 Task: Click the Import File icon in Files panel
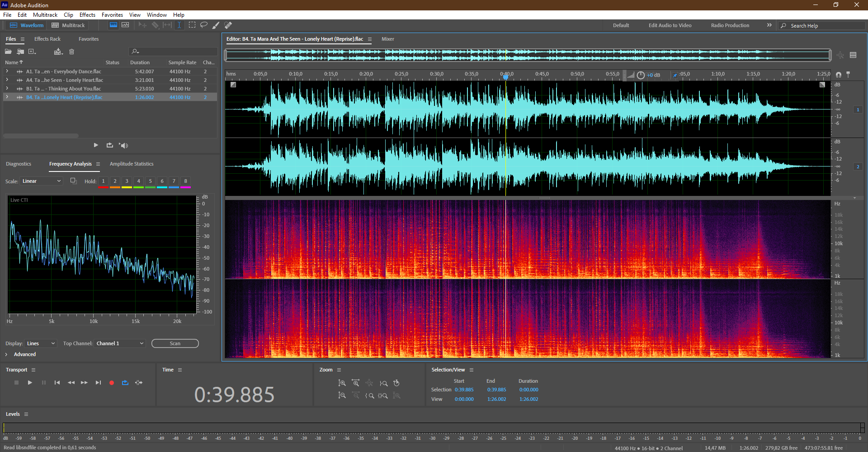(20, 52)
